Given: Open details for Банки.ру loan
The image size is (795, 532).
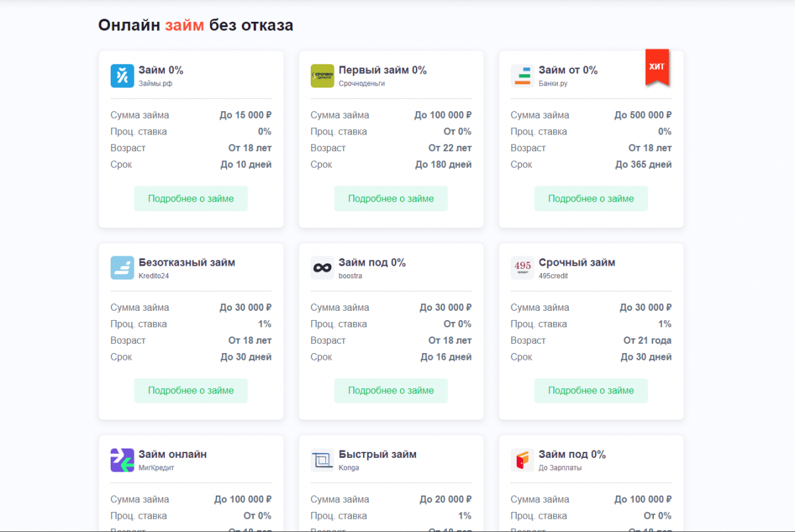Looking at the screenshot, I should coord(591,199).
